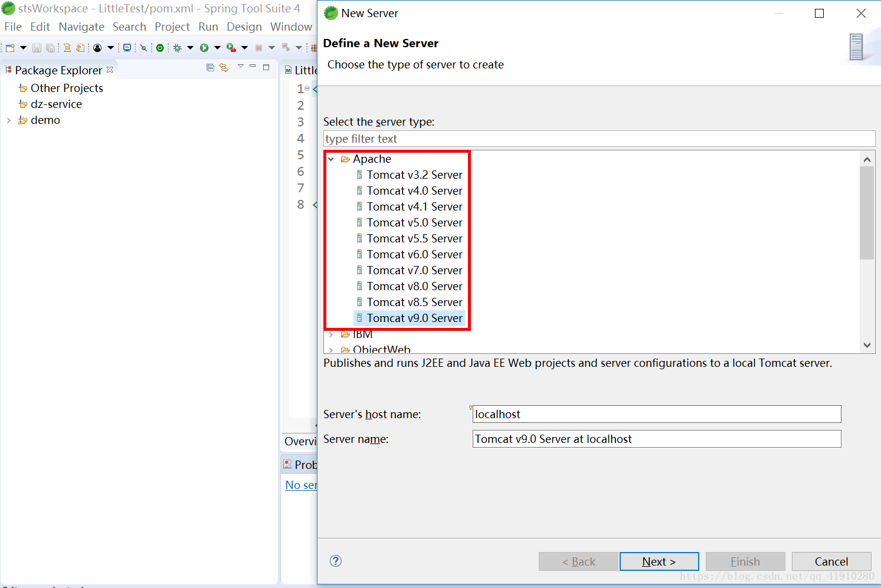Click the Server's host name field
The width and height of the screenshot is (881, 588).
click(657, 414)
